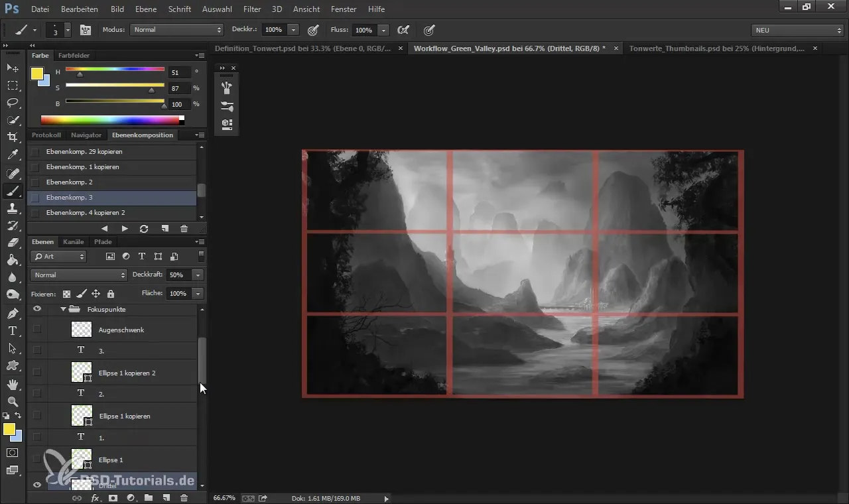Add a layer mask
Image resolution: width=849 pixels, height=504 pixels.
(113, 497)
